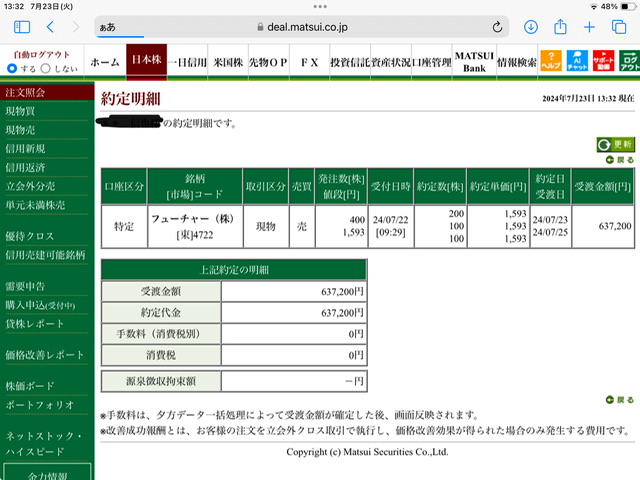Viewport: 640px width, 480px height.
Task: Select 購入申込(受付中) in the sidebar
Action: (40, 305)
